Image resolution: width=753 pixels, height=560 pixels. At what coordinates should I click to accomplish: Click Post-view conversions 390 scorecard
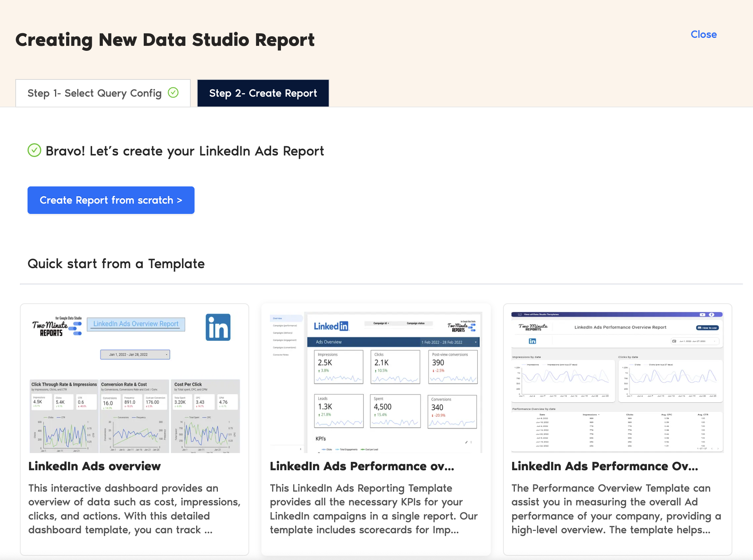[x=453, y=367]
